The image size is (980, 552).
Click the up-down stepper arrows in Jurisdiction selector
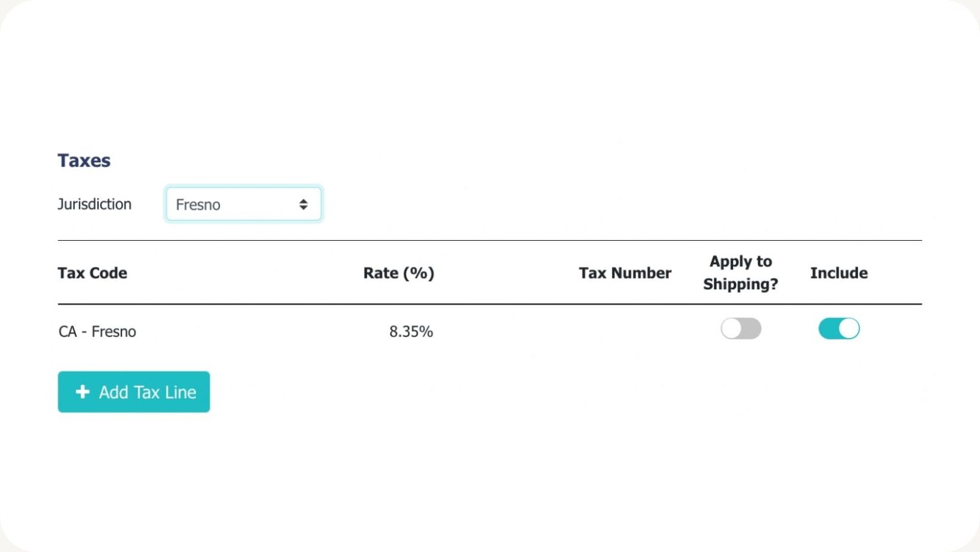click(304, 204)
